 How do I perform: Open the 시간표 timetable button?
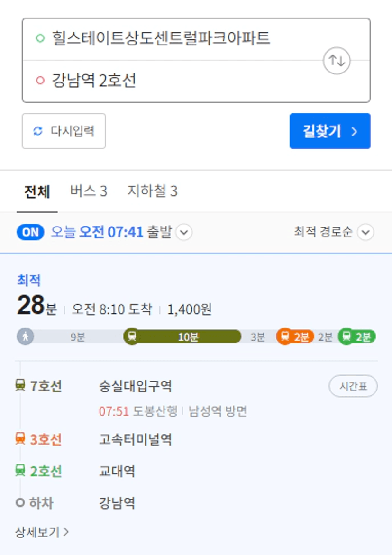[353, 386]
